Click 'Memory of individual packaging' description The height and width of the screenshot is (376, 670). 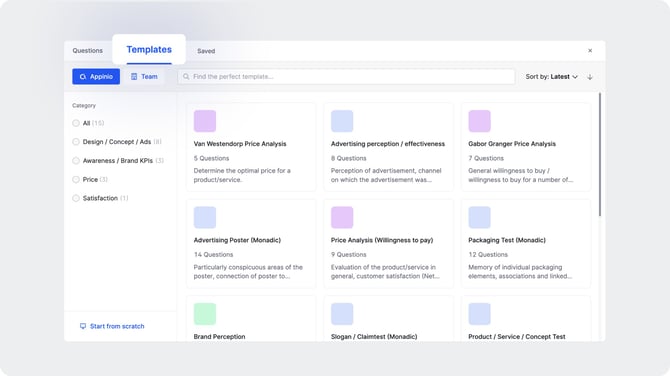click(x=520, y=272)
